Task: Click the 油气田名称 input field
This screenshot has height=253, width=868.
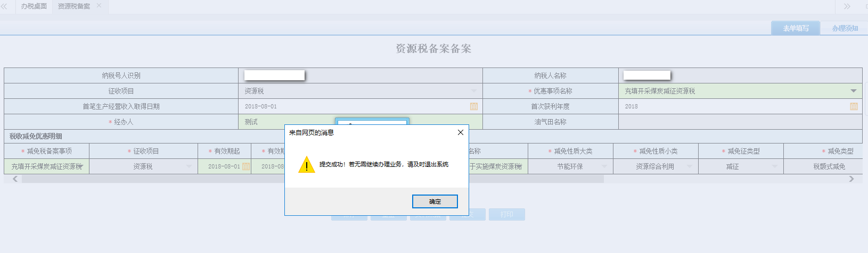Action: click(740, 122)
